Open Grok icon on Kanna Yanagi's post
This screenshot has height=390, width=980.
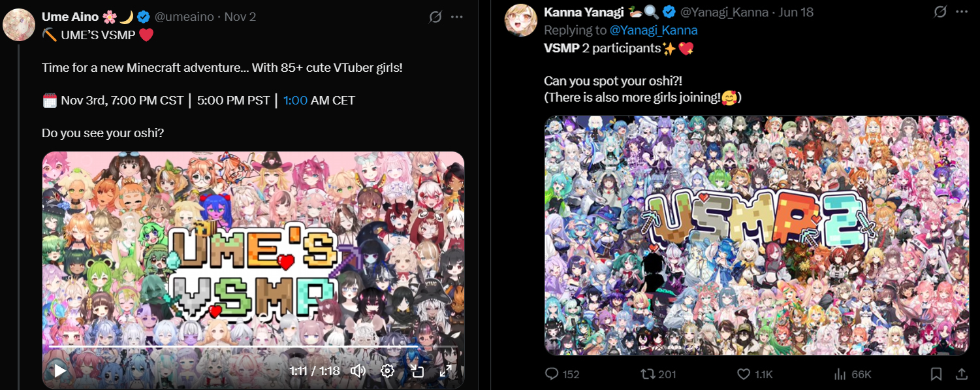click(940, 12)
